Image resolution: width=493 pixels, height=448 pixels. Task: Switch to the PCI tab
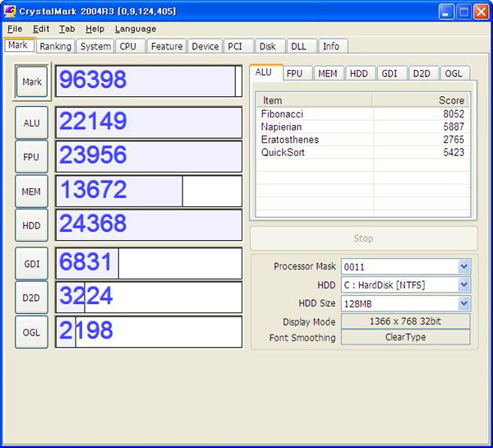[238, 46]
